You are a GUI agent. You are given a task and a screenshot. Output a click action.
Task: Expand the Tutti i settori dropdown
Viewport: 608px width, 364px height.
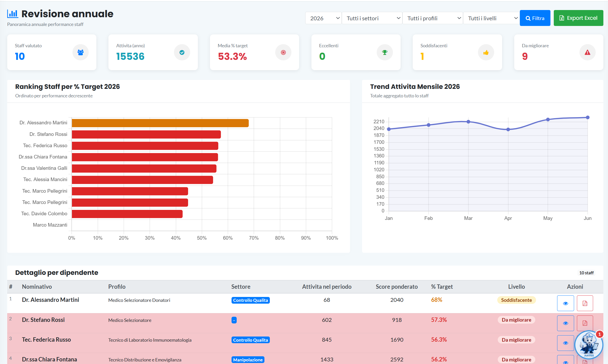(x=372, y=18)
